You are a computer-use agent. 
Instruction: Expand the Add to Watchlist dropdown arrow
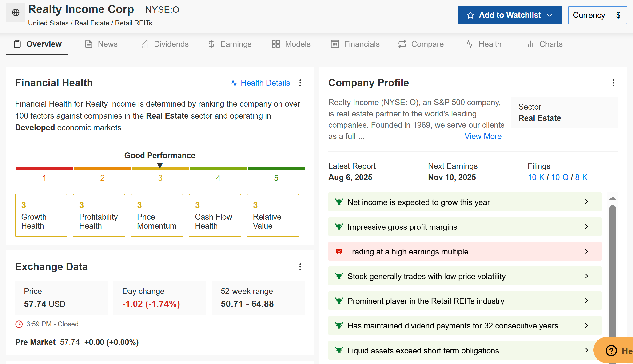(549, 15)
